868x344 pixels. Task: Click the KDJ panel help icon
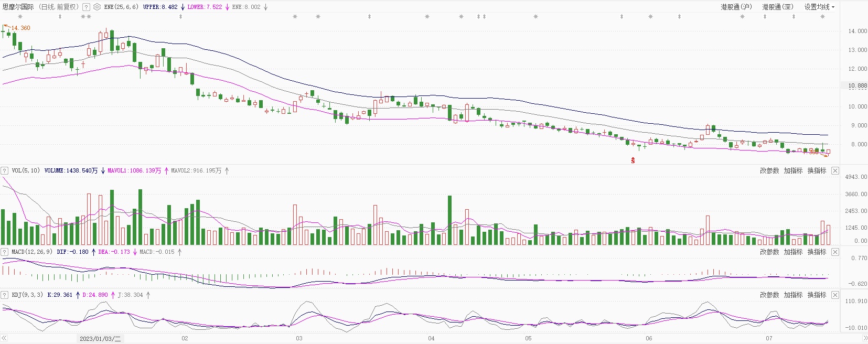coord(5,295)
